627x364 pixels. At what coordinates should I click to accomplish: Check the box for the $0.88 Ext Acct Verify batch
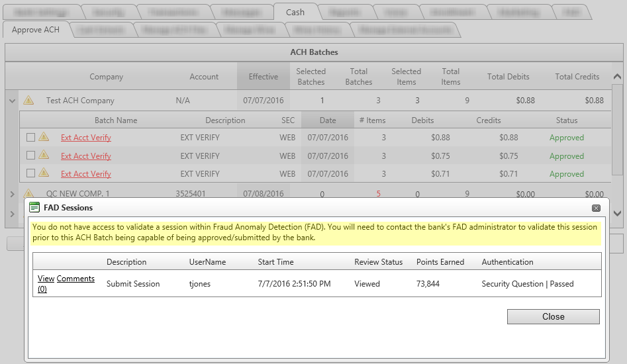[30, 138]
